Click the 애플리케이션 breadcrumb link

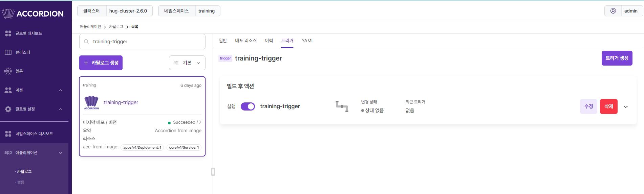pyautogui.click(x=90, y=27)
